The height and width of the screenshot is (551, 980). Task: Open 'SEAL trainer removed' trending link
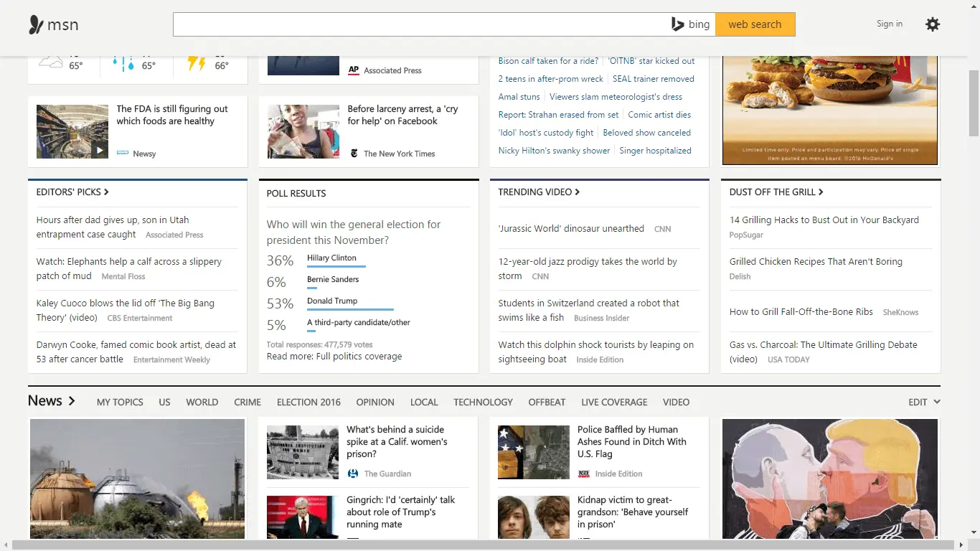point(654,79)
